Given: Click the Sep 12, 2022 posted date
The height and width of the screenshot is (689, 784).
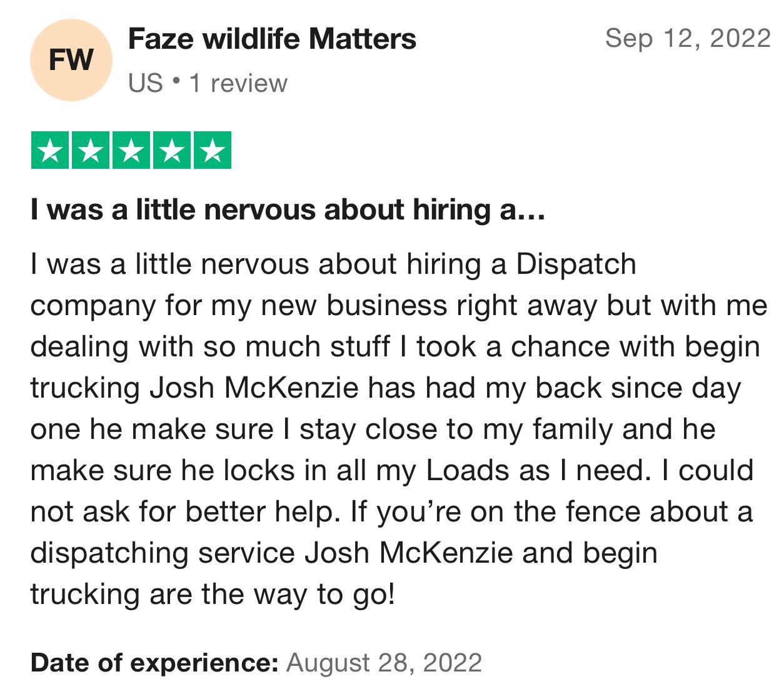Looking at the screenshot, I should pyautogui.click(x=688, y=39).
